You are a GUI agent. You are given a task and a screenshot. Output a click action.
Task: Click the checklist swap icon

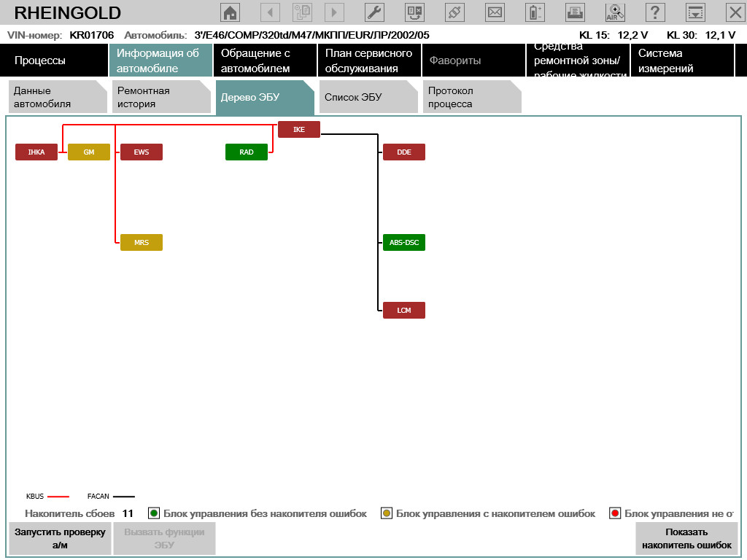point(414,12)
